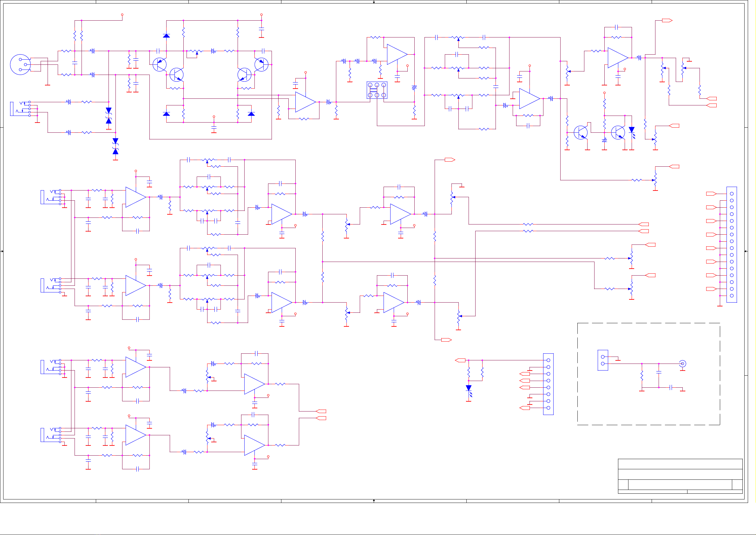Select the title block in the bottom-right corner

pyautogui.click(x=680, y=476)
